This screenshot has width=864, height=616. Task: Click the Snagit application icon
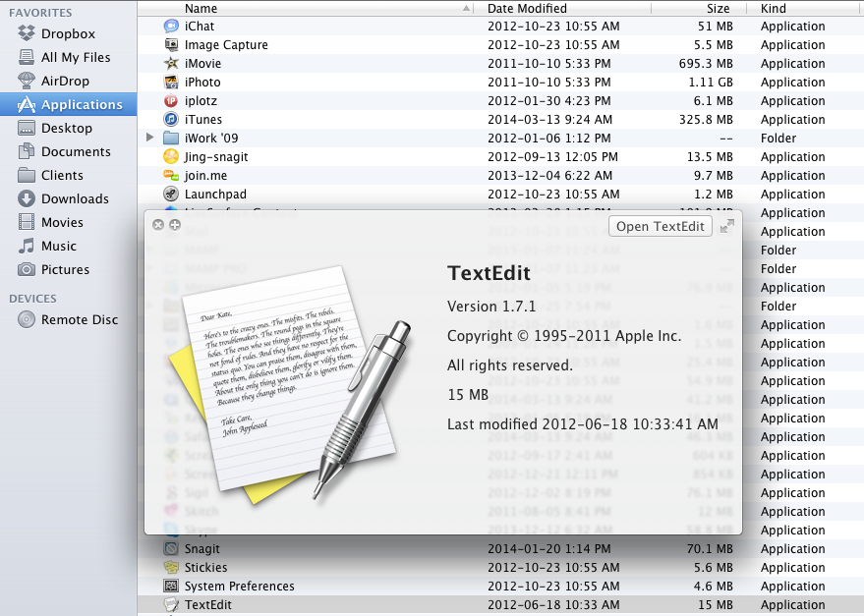[171, 549]
